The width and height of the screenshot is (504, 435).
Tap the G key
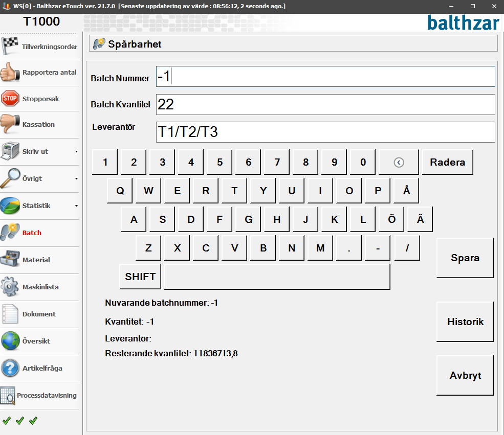[248, 219]
